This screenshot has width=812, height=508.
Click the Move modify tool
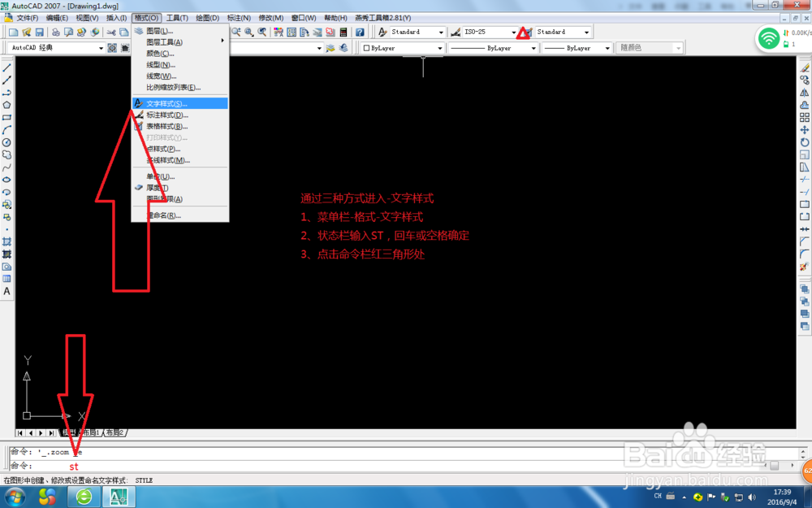[x=804, y=130]
